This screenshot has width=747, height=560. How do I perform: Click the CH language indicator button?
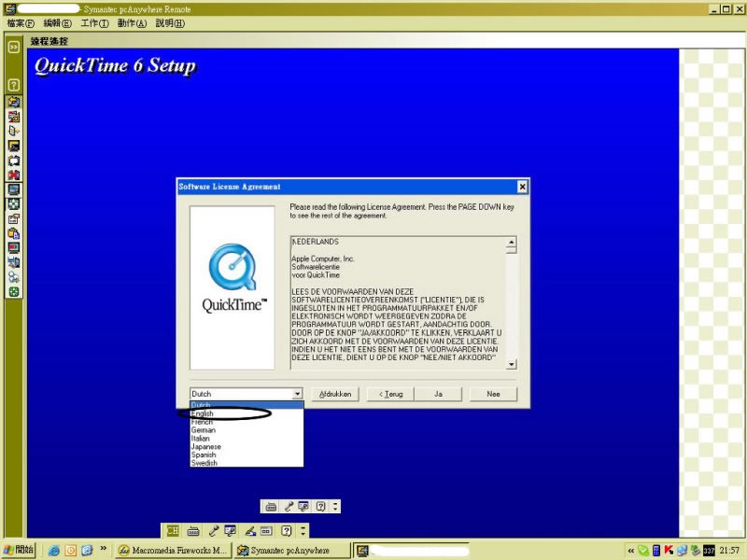point(173,530)
